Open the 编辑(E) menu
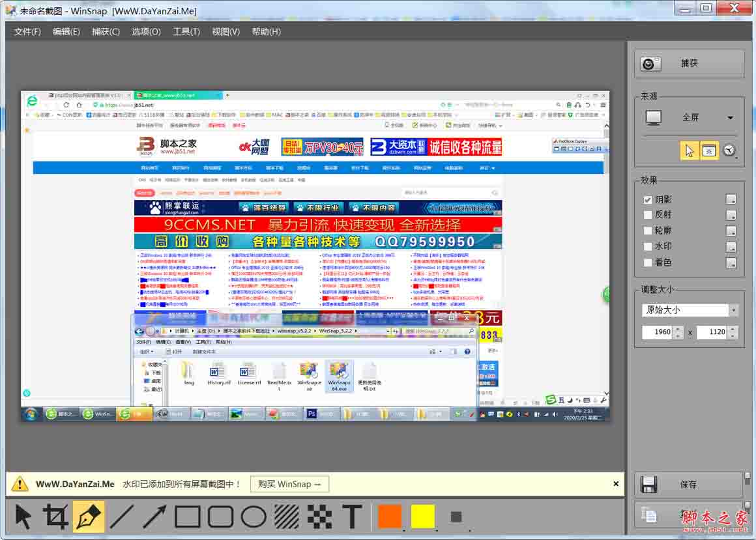Viewport: 756px width, 540px height. coord(66,32)
